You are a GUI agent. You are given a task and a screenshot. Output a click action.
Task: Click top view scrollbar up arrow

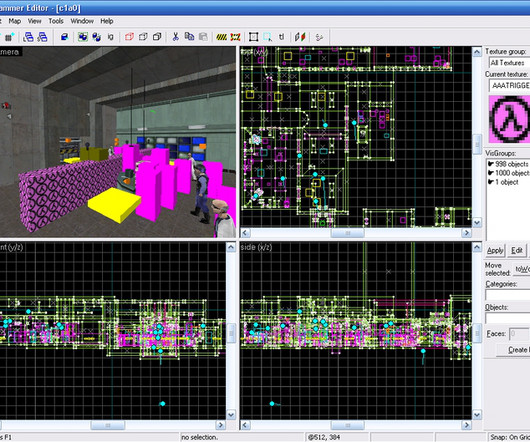pyautogui.click(x=477, y=52)
